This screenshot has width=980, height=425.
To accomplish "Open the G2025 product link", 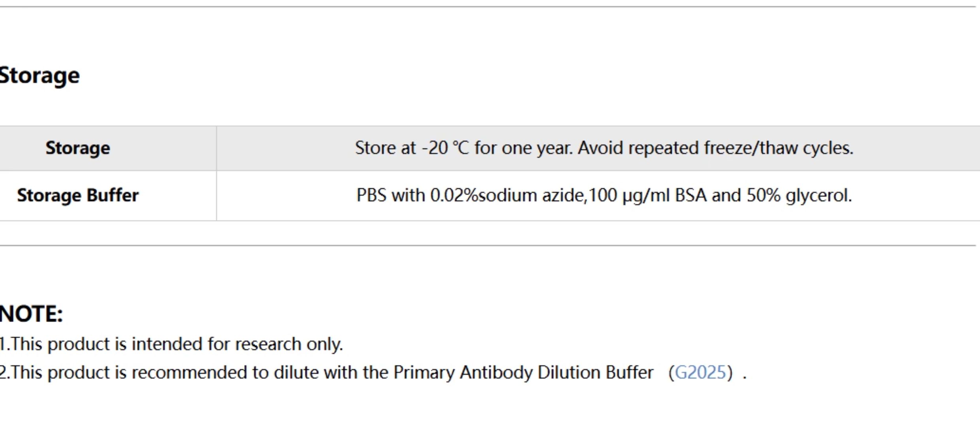I will coord(700,372).
